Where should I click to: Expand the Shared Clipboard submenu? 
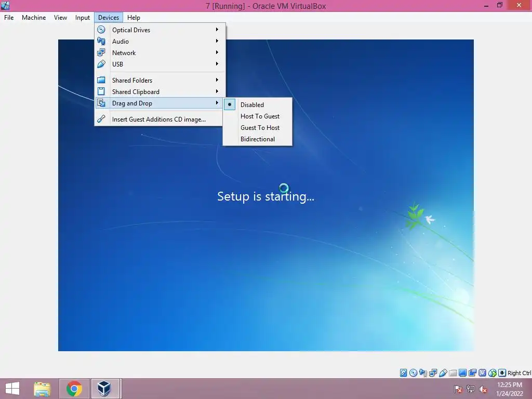160,91
